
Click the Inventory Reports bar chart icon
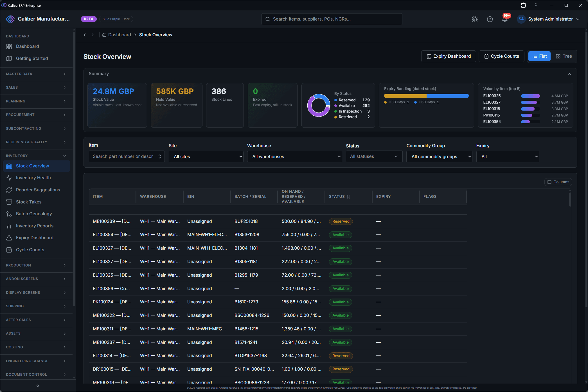tap(9, 226)
